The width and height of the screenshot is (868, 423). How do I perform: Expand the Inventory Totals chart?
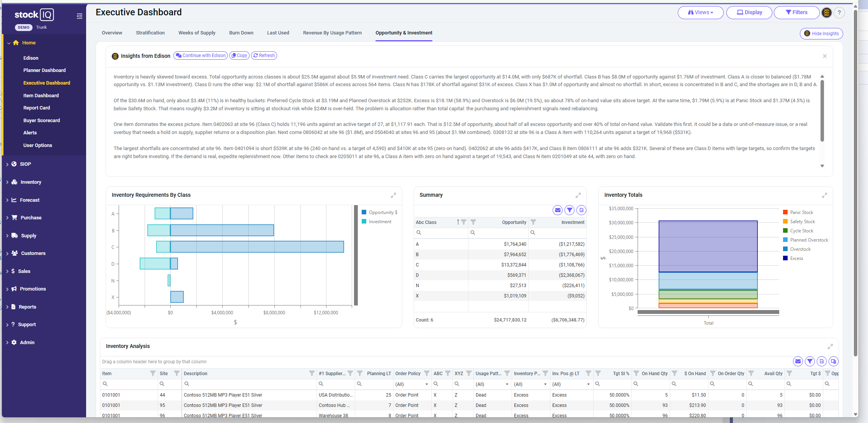[x=825, y=195]
